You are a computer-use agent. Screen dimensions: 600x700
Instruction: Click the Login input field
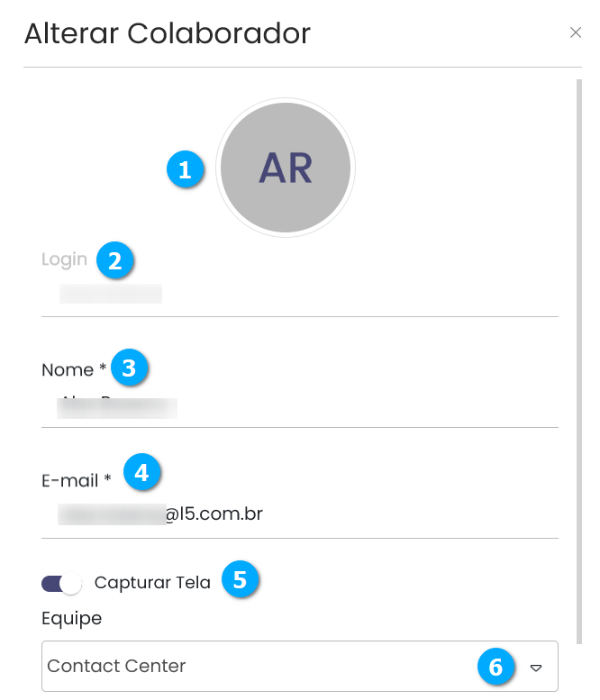297,294
